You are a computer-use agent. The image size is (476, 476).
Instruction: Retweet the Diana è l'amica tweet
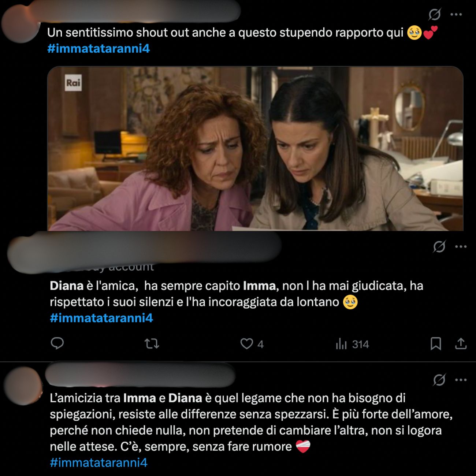click(x=152, y=343)
